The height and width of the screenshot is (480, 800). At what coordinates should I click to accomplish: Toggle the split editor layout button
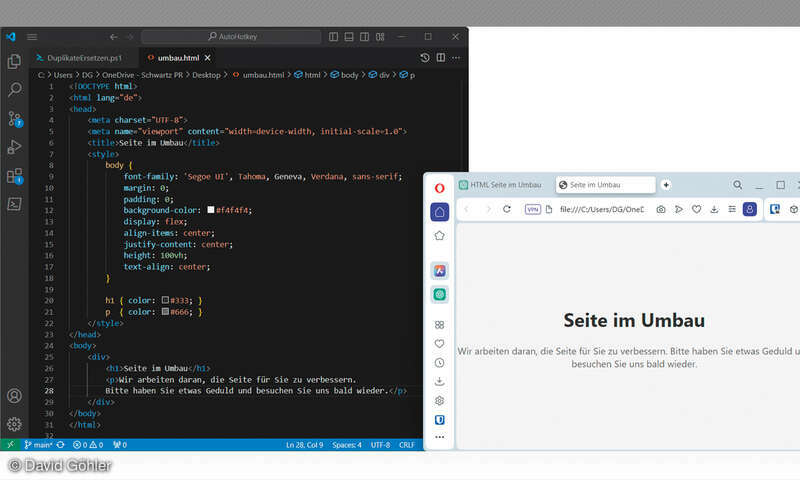[441, 58]
